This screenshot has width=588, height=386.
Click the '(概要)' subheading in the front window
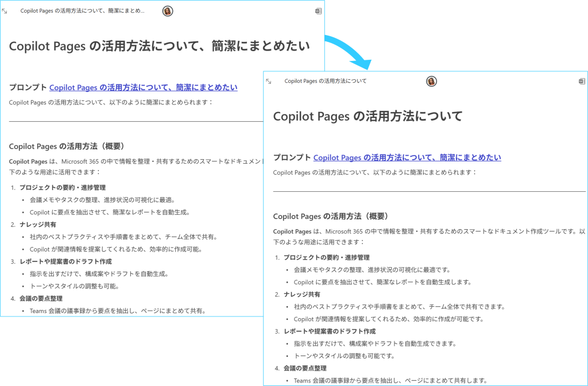point(332,217)
